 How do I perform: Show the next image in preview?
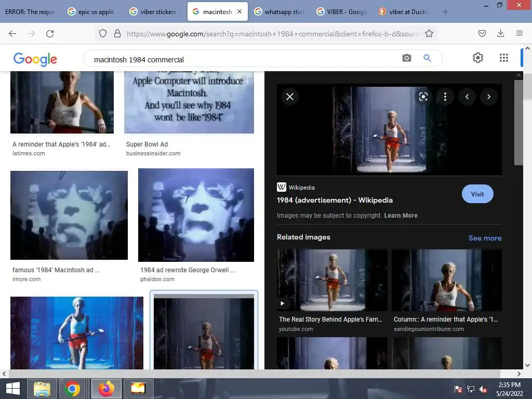click(x=489, y=97)
